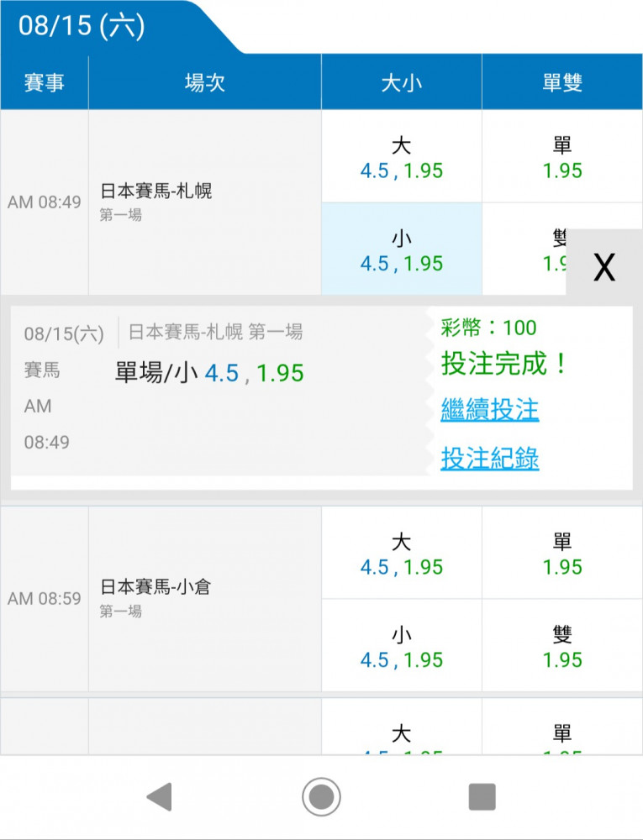Select 單 1.95 for 小倉 first race

[x=562, y=553]
